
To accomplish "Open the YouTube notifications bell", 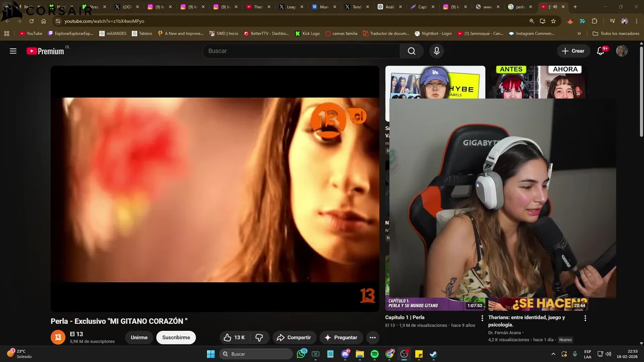I will [600, 51].
